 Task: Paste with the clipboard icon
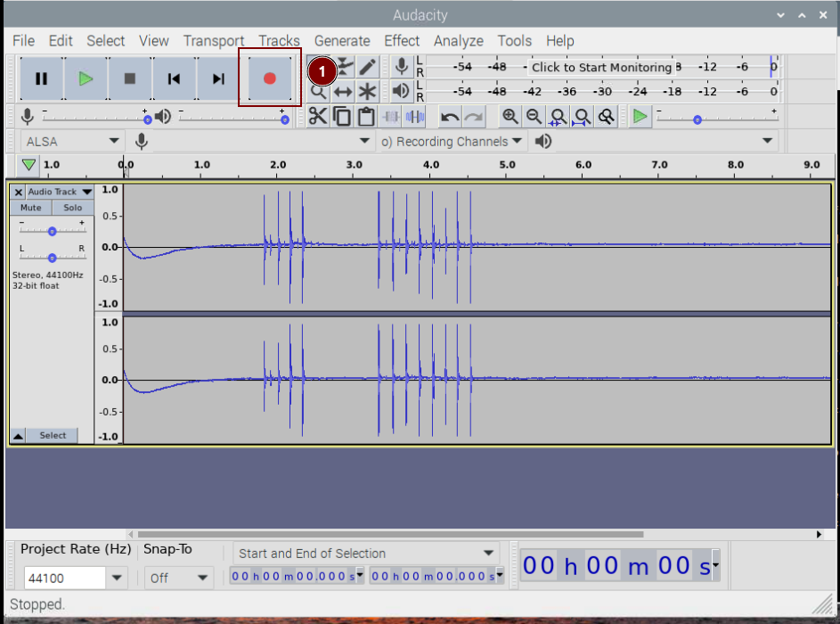pyautogui.click(x=366, y=116)
